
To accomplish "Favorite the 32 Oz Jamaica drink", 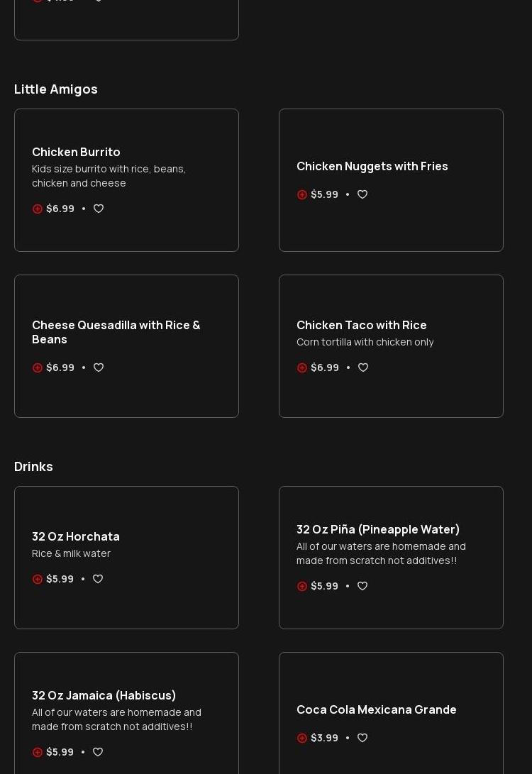I will (x=98, y=752).
